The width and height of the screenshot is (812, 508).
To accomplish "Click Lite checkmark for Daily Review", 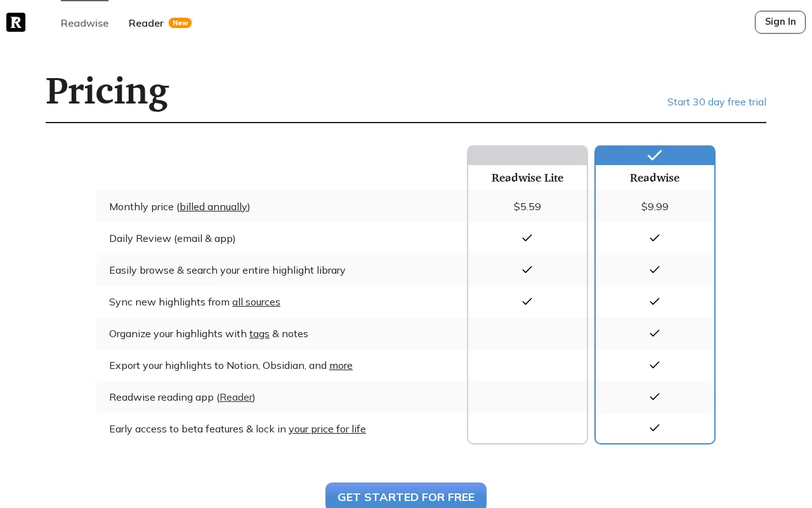I will coord(527,238).
